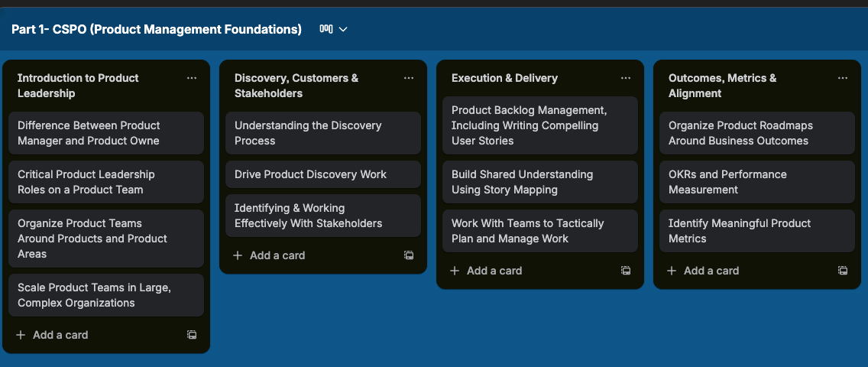Open the board view switcher icon
868x367 pixels.
pyautogui.click(x=325, y=29)
